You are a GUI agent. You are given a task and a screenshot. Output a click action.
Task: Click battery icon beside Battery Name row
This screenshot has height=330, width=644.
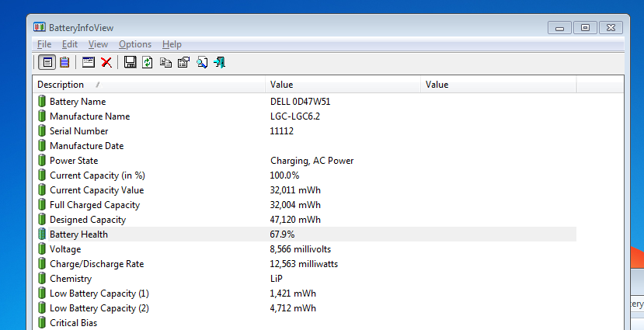pyautogui.click(x=41, y=101)
